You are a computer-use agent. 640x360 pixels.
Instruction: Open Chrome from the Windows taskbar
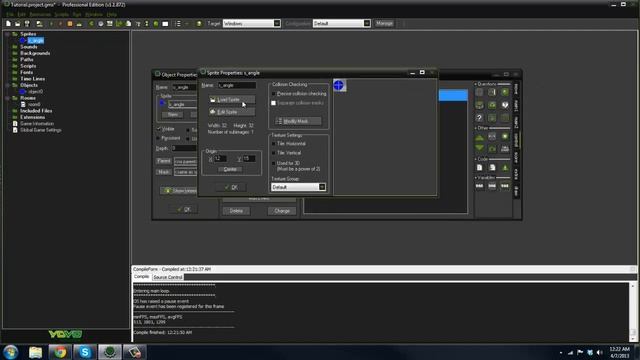pyautogui.click(x=60, y=352)
